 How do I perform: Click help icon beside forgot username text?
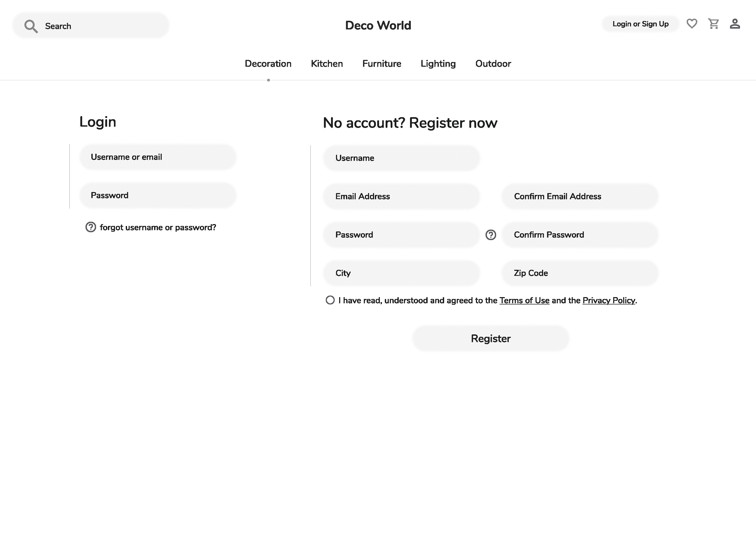[x=91, y=227]
